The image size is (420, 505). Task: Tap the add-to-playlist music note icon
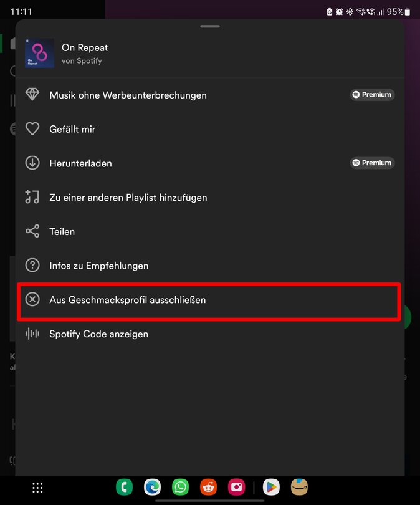coord(32,197)
